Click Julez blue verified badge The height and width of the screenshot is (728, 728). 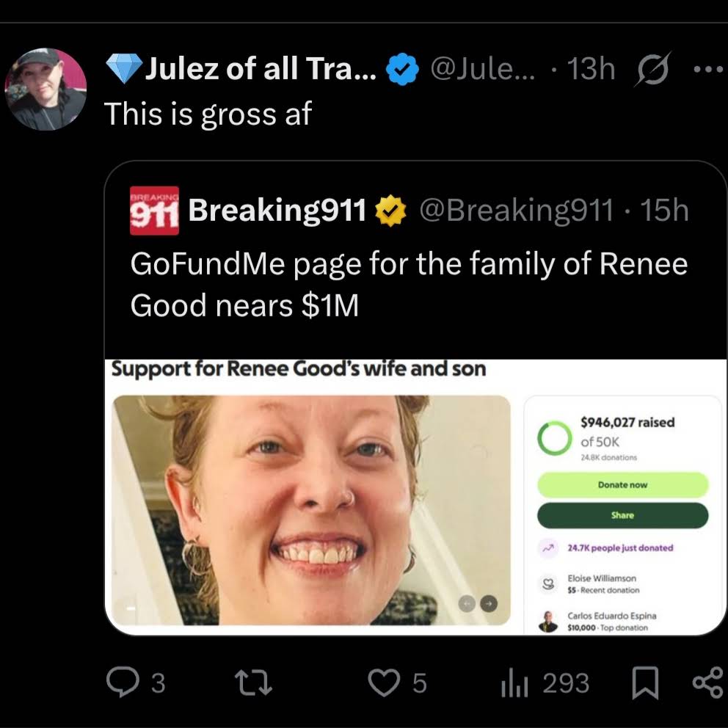click(x=403, y=69)
